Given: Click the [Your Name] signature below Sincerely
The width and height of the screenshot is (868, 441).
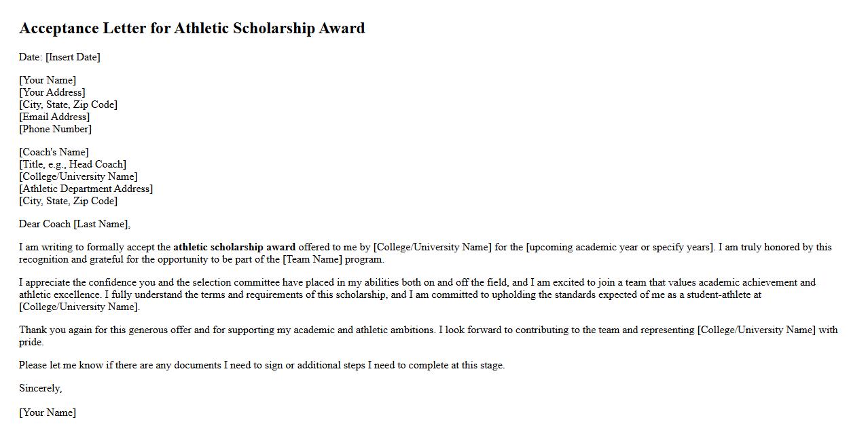Looking at the screenshot, I should (48, 413).
